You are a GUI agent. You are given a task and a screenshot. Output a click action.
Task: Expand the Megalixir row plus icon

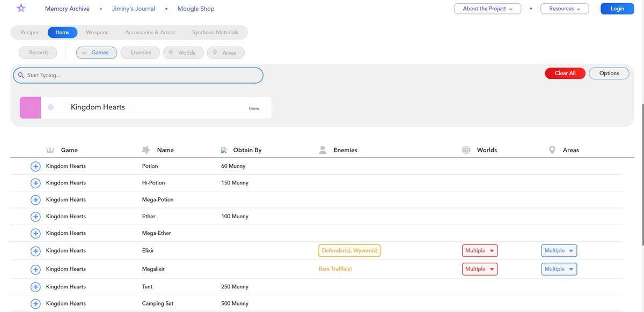35,269
